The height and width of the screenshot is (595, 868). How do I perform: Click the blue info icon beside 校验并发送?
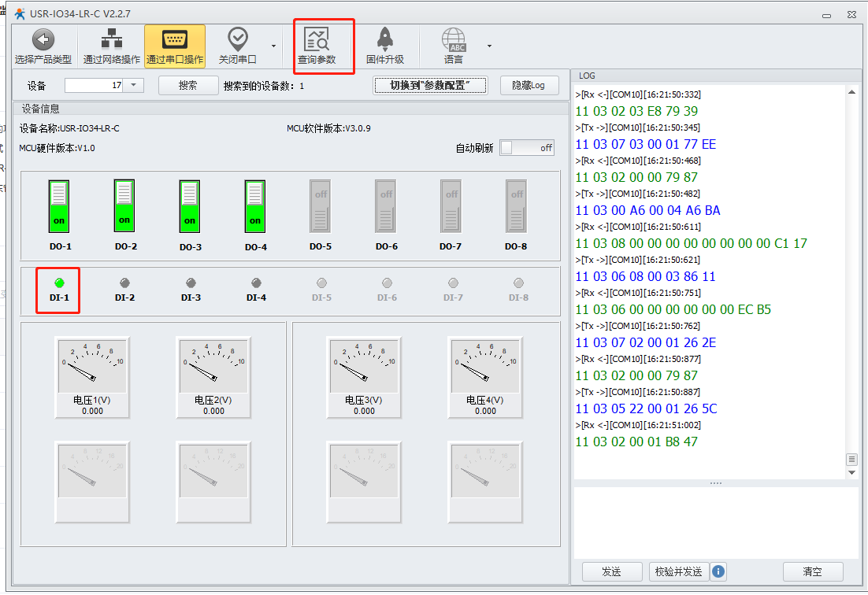[x=718, y=571]
